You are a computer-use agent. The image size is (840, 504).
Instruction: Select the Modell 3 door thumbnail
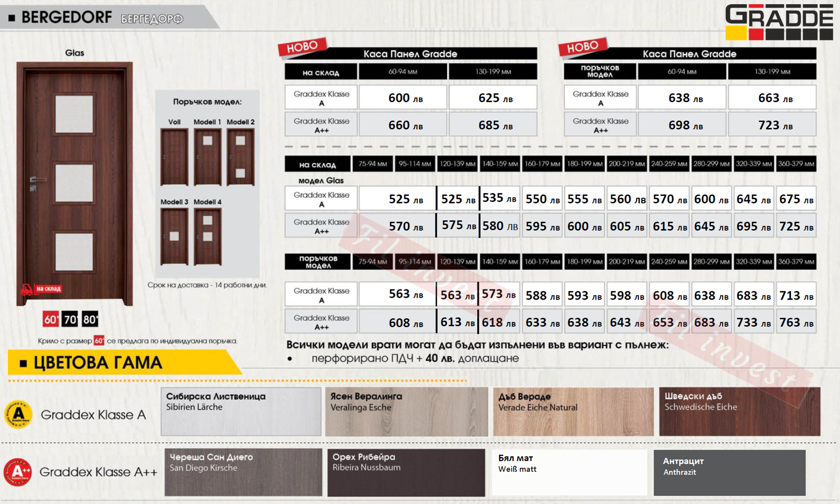coord(175,237)
